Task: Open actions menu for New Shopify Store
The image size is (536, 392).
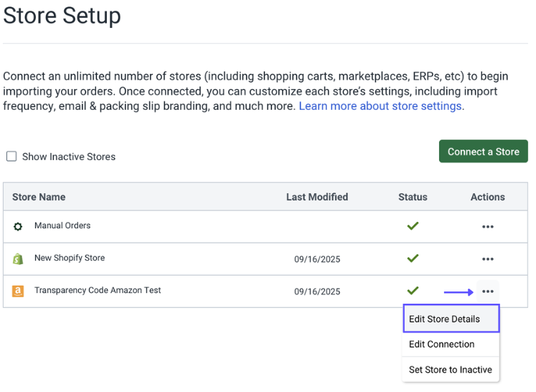Action: point(487,259)
